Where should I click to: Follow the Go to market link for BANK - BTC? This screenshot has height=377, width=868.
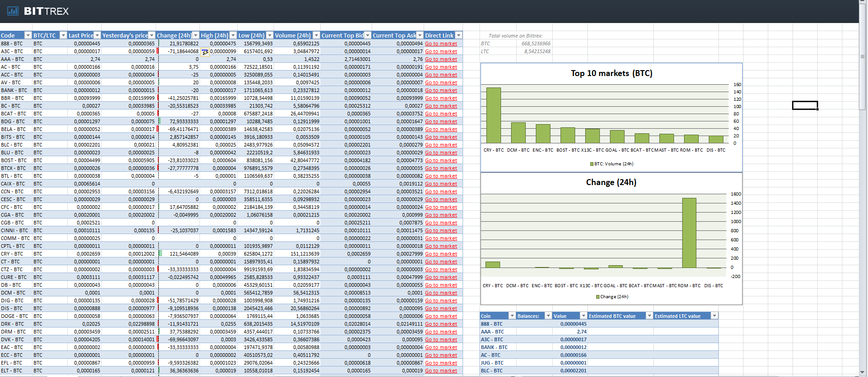pos(441,90)
